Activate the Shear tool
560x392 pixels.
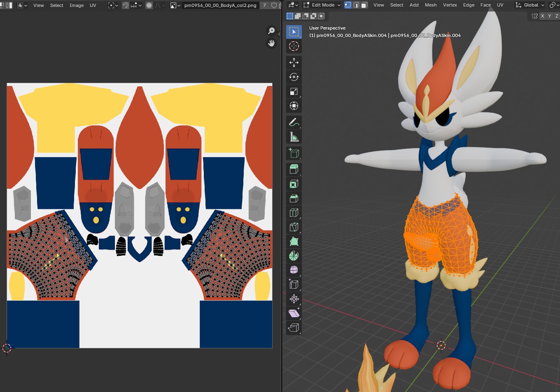point(294,313)
